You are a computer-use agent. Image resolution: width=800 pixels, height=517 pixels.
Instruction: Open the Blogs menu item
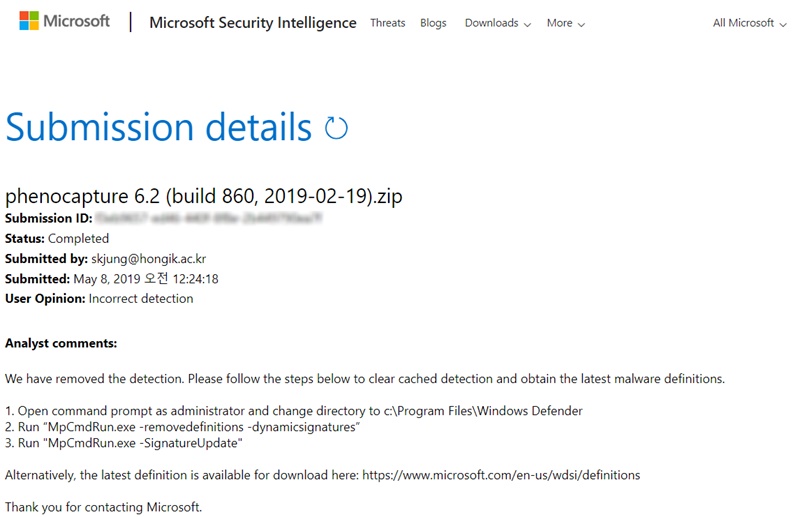tap(433, 23)
